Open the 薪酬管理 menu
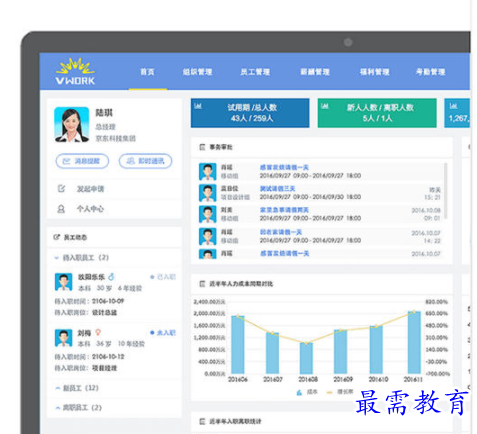477x434 pixels. click(315, 72)
